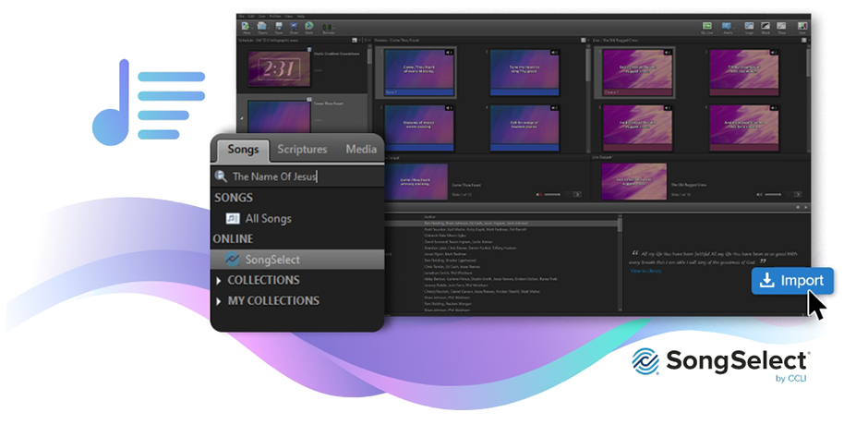The height and width of the screenshot is (437, 868).
Task: Click the SongSelect logo icon in list
Action: [232, 260]
